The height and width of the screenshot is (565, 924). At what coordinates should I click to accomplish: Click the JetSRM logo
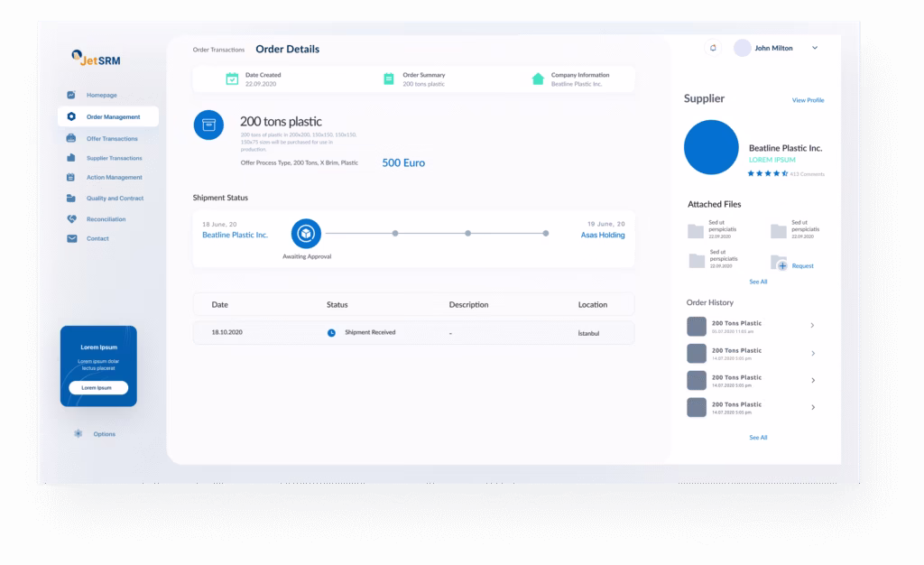pos(96,59)
